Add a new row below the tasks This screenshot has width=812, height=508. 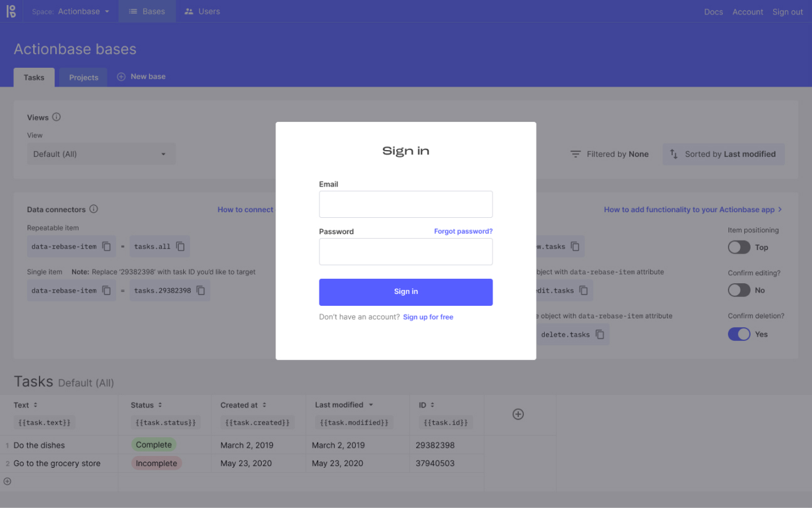pos(8,482)
